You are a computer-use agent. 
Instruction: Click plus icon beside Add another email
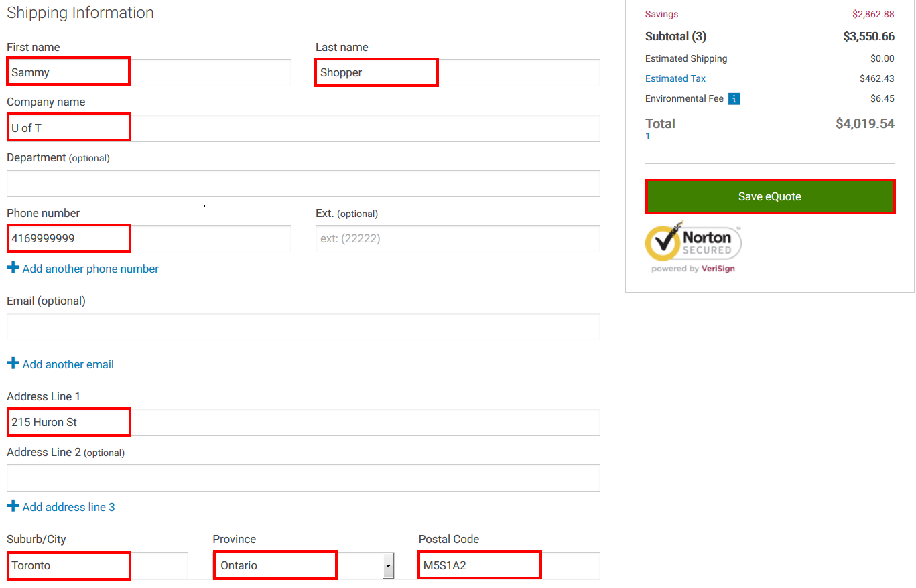[x=13, y=364]
